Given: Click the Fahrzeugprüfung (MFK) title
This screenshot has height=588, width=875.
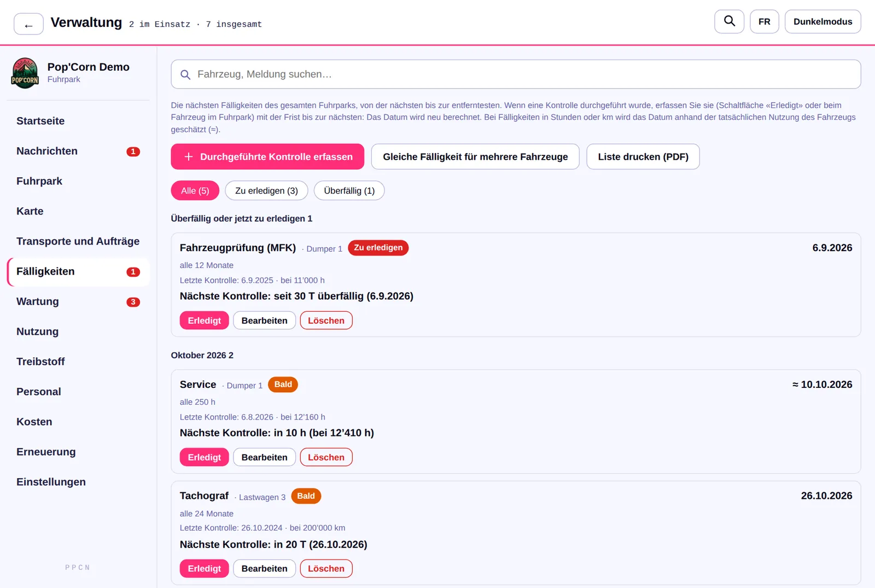Looking at the screenshot, I should tap(238, 248).
